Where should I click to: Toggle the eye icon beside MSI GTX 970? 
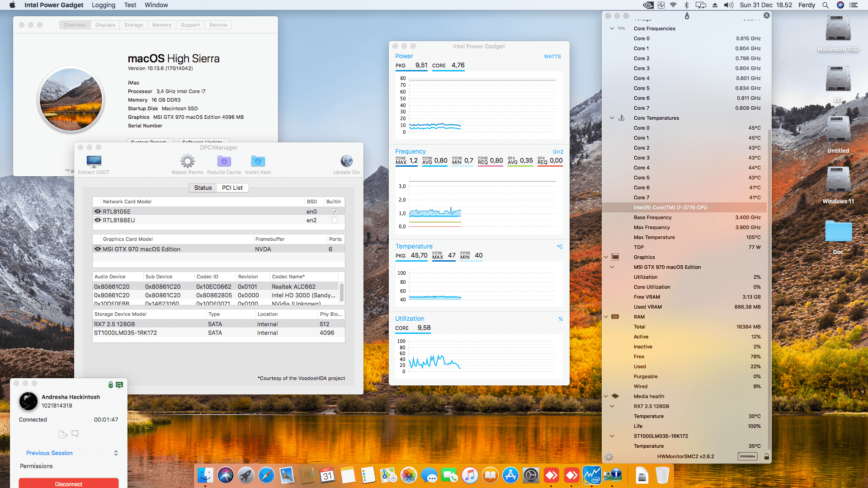point(97,249)
